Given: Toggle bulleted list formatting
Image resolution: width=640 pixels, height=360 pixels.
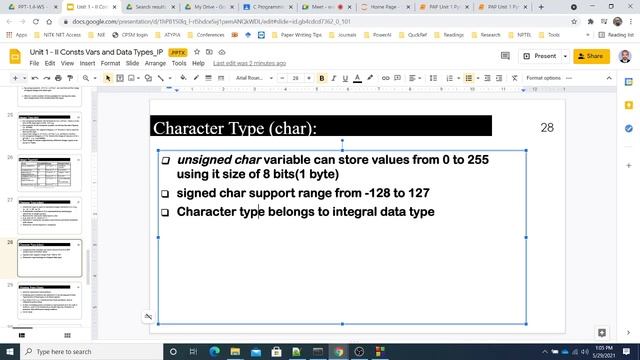Looking at the screenshot, I should [469, 78].
